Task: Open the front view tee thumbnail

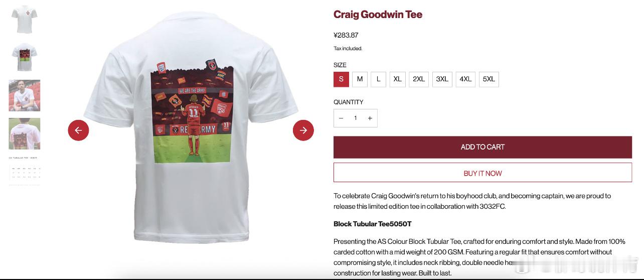Action: pos(25,19)
